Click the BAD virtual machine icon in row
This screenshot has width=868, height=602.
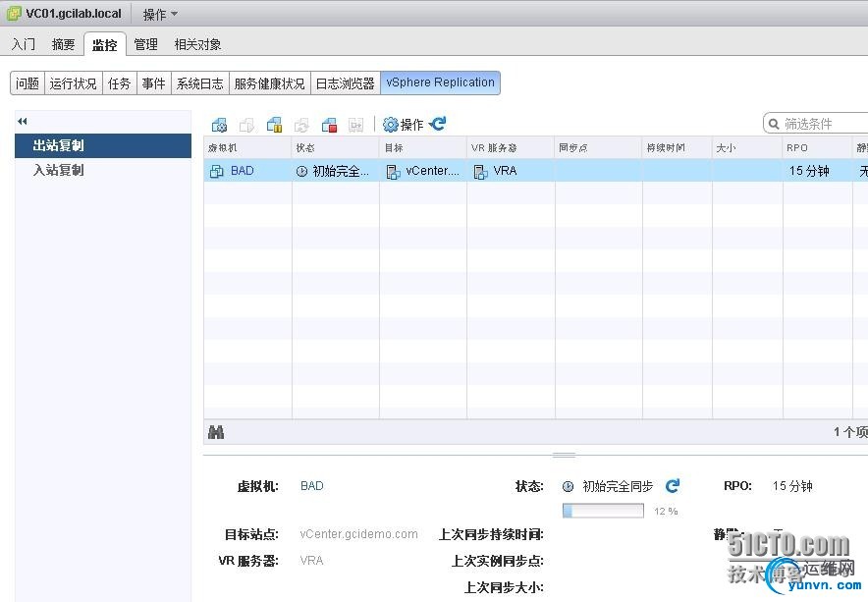(x=216, y=172)
